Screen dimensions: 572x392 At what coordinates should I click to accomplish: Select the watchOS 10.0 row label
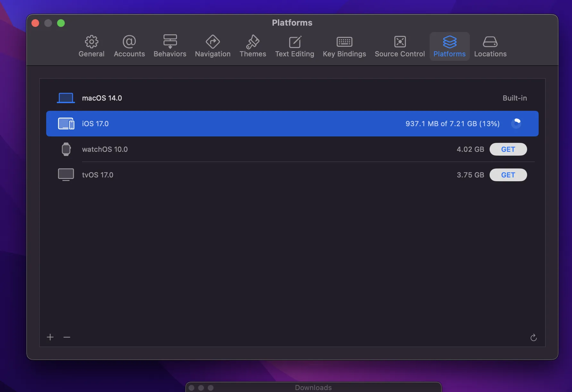(x=105, y=149)
